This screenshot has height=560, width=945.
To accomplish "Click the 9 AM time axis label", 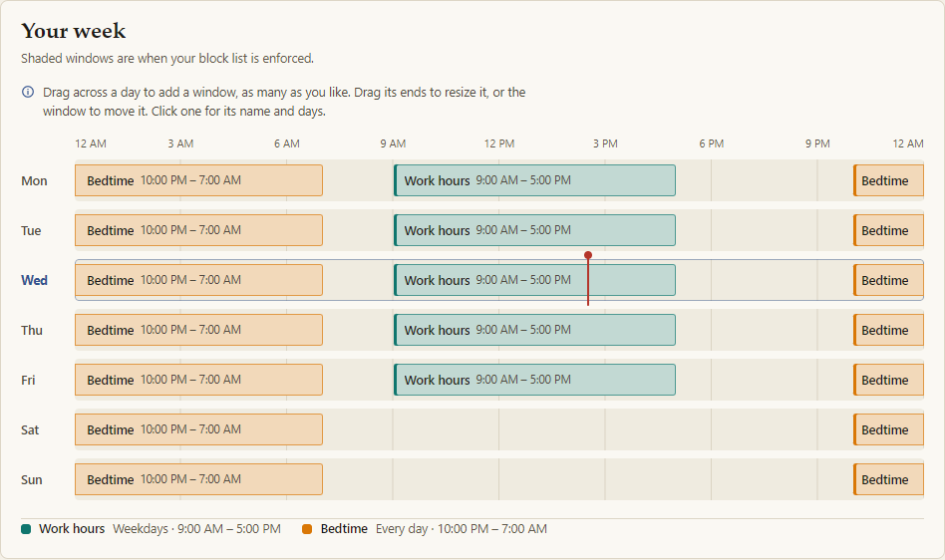I will point(393,143).
